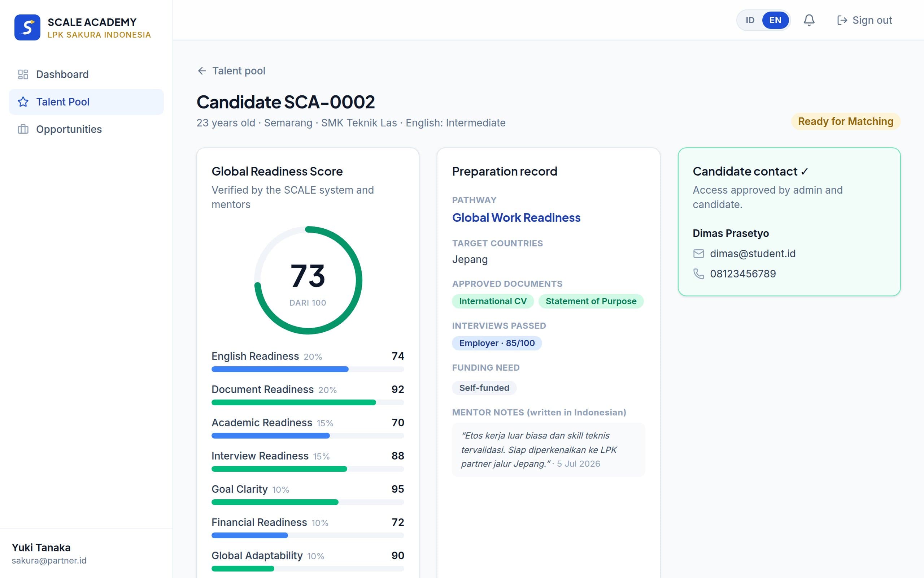
Task: Click Employer · 85/100 interview chip
Action: tap(497, 343)
